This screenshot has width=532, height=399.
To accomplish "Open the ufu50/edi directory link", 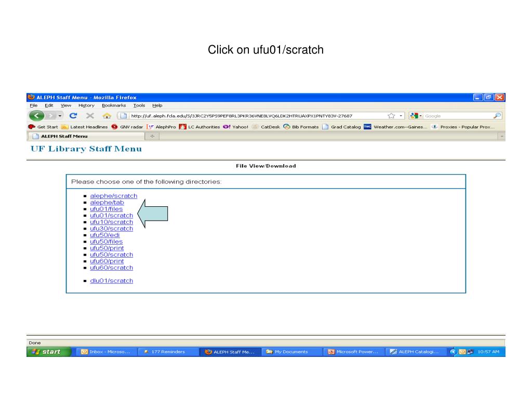I will 104,235.
